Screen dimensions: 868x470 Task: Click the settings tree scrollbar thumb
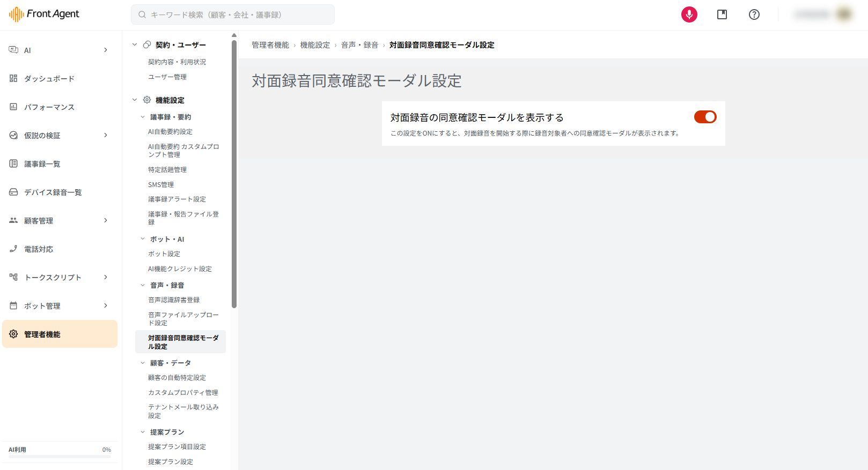[234, 174]
